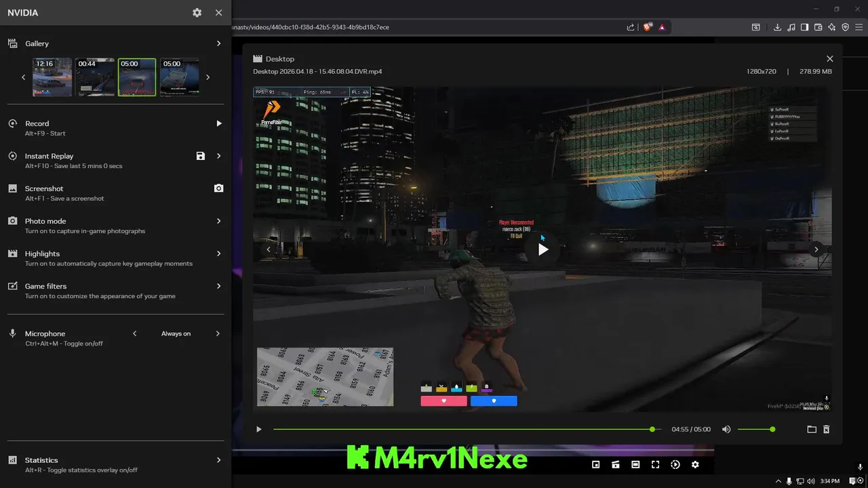Click the Gallery heading text
Viewport: 868px width, 488px height.
click(37, 43)
